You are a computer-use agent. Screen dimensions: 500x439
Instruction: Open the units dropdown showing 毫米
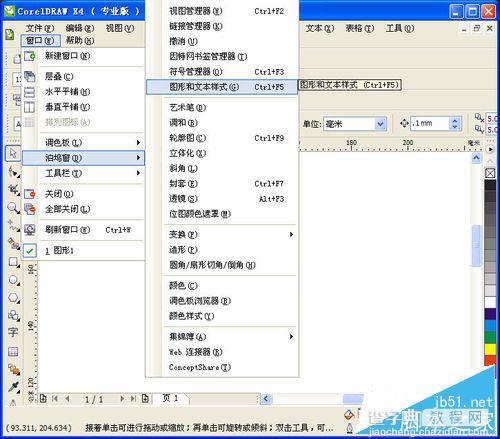click(380, 124)
